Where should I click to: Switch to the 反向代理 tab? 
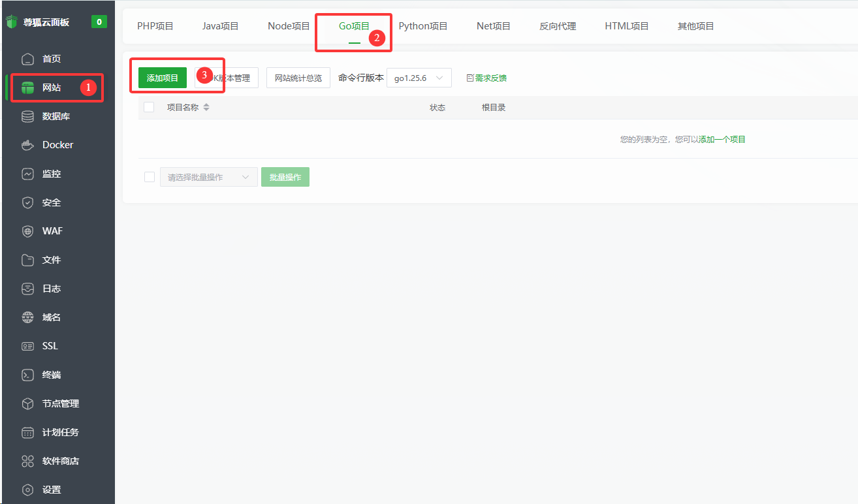(x=558, y=25)
